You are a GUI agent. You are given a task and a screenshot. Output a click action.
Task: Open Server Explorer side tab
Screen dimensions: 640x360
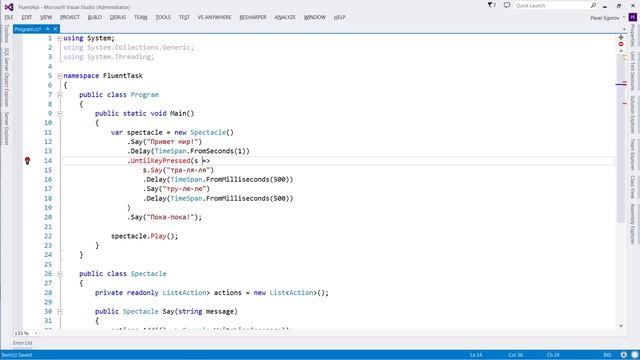(x=6, y=129)
